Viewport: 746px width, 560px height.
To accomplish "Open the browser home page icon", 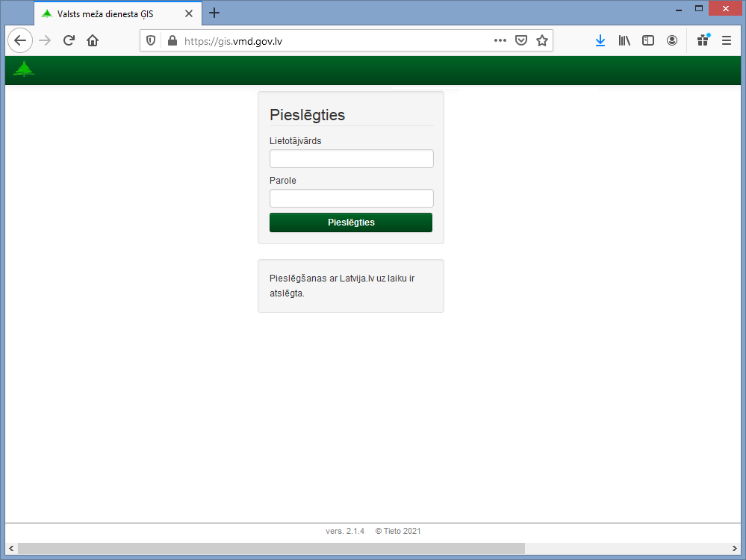I will pyautogui.click(x=93, y=41).
